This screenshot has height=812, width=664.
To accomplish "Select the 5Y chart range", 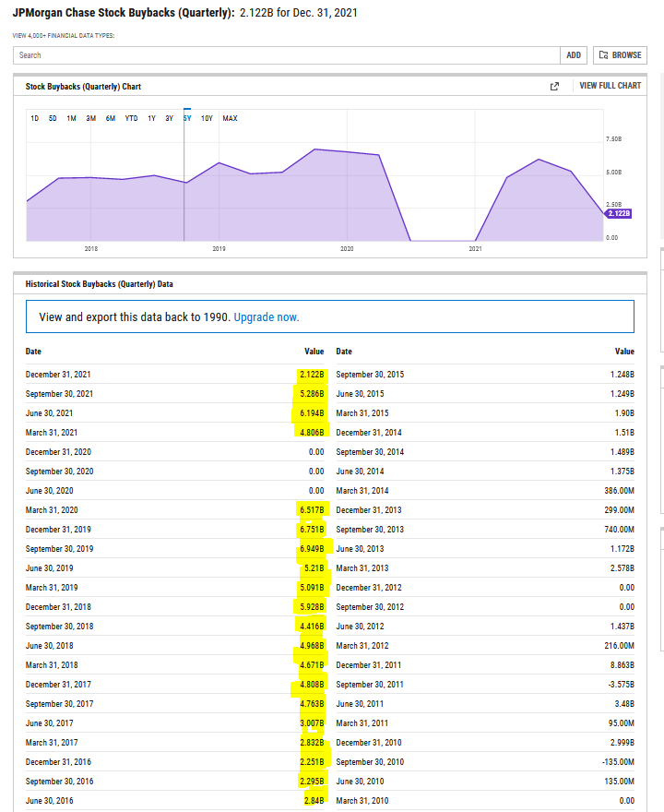I will pyautogui.click(x=187, y=118).
